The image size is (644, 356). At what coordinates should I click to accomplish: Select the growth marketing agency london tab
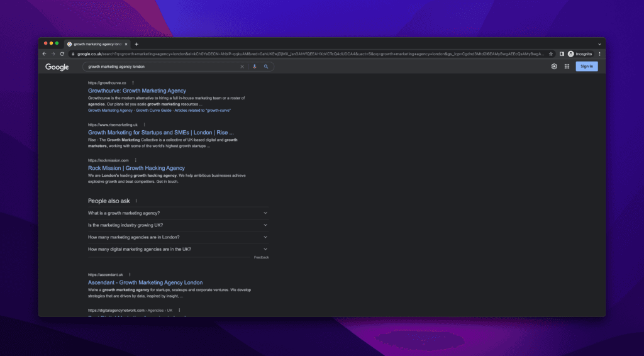pos(97,44)
